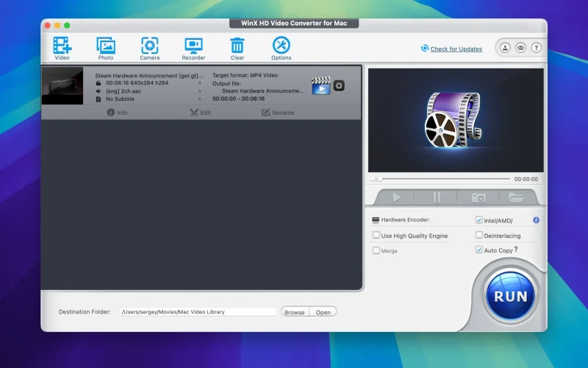Screen dimensions: 588x368
Task: Enable Use High Quality Engine
Action: 376,235
